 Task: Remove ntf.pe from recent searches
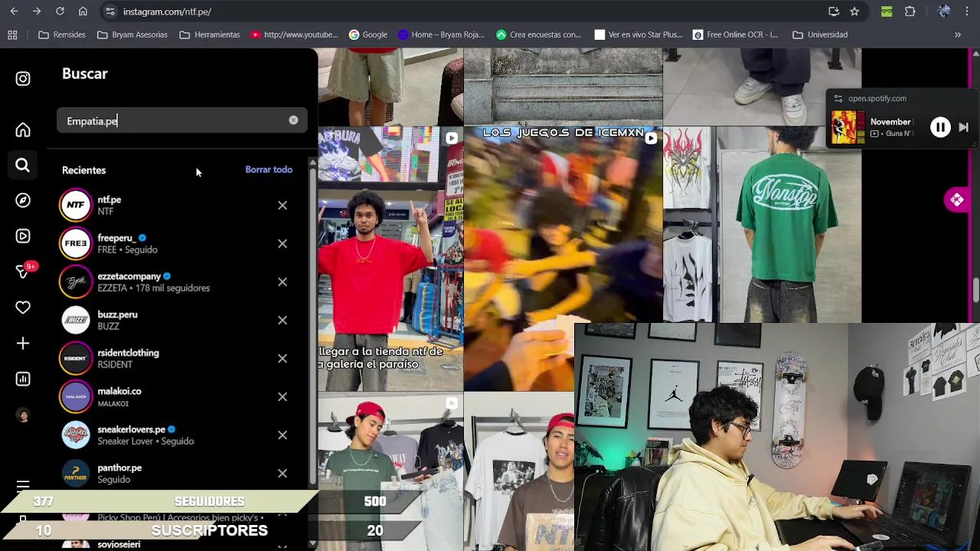point(283,205)
